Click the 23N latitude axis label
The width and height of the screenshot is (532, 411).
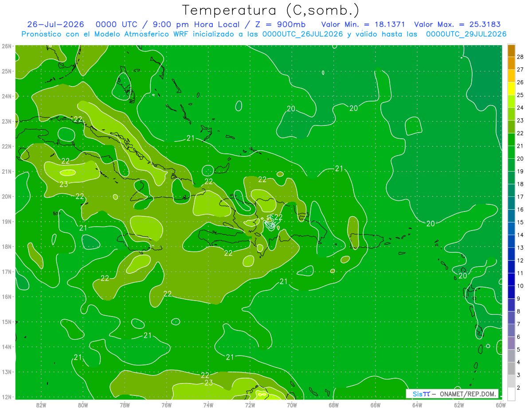[6, 121]
